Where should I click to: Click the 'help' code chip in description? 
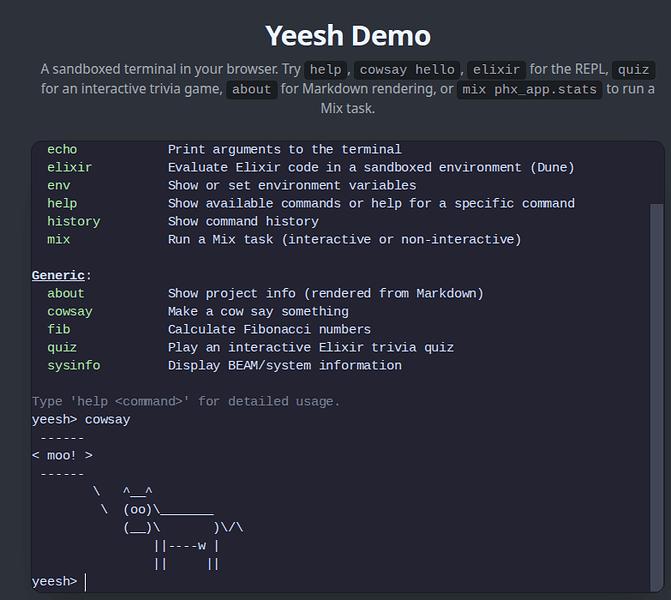coord(325,70)
